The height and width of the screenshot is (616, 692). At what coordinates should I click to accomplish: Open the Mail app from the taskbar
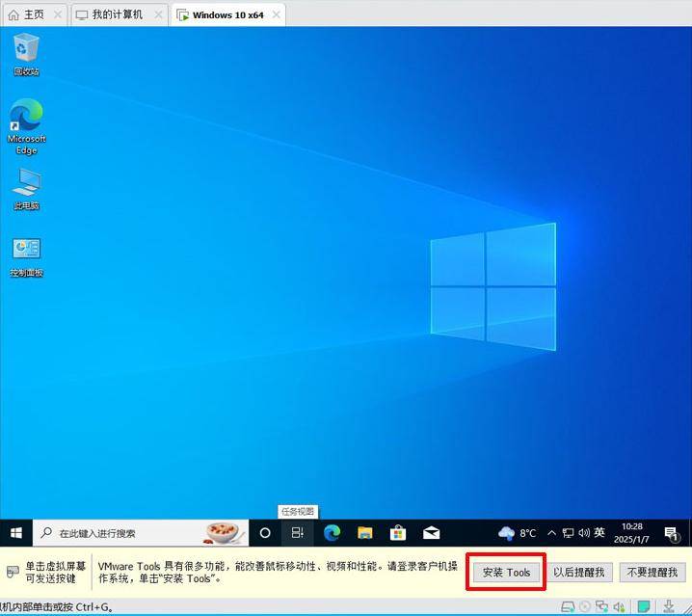(431, 533)
